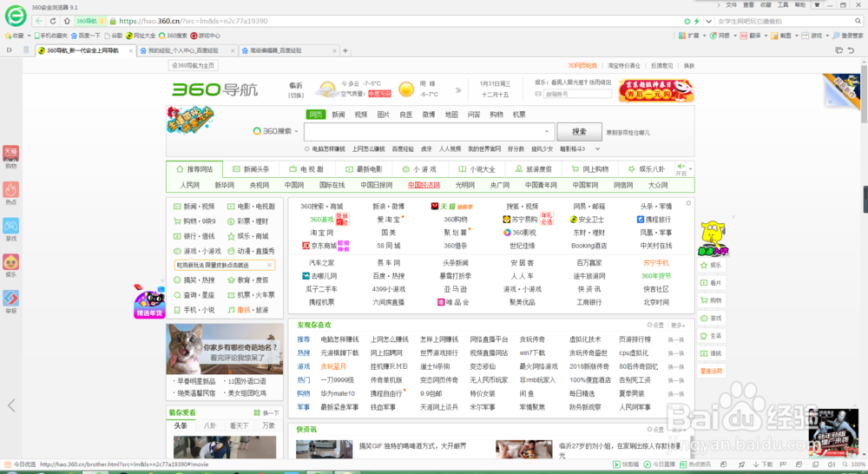Click the 邮箱帐号 email input field
Screen dimensions: 868x474
point(578,94)
